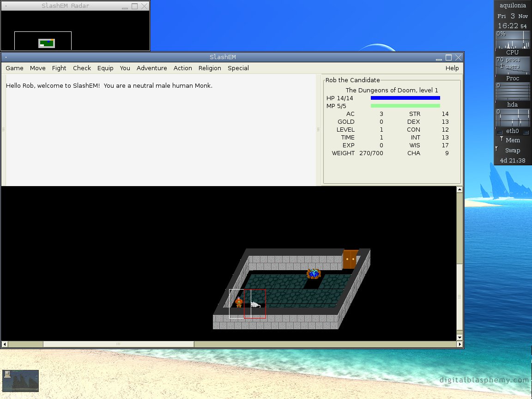Viewport: 532px width, 399px height.
Task: Click the scroll up arrow of map view
Action: click(459, 189)
